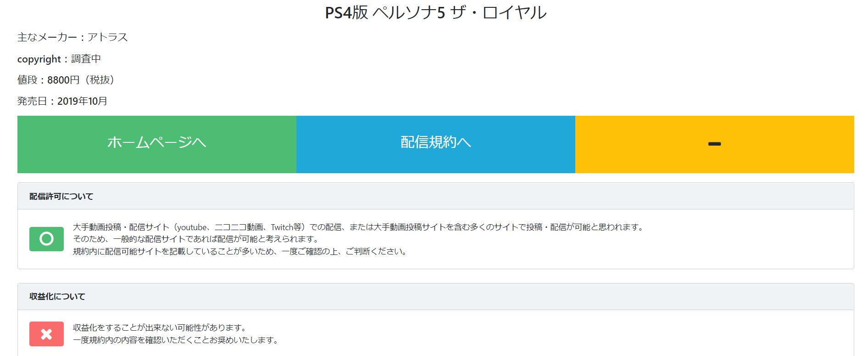Click the 規約内に配信可能サイトを記載 text line
Screen dimensions: 868x356
click(x=240, y=251)
